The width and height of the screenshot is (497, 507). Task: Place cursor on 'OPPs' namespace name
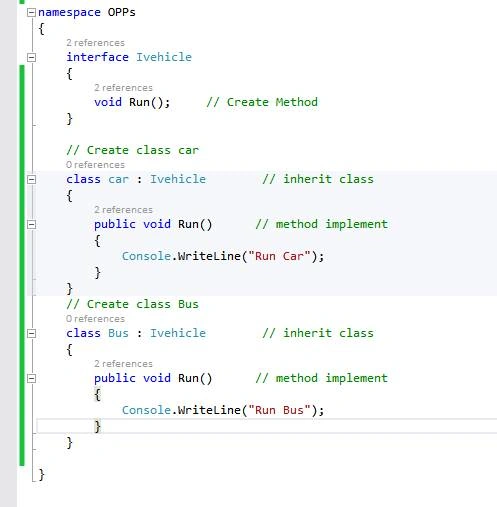[122, 12]
